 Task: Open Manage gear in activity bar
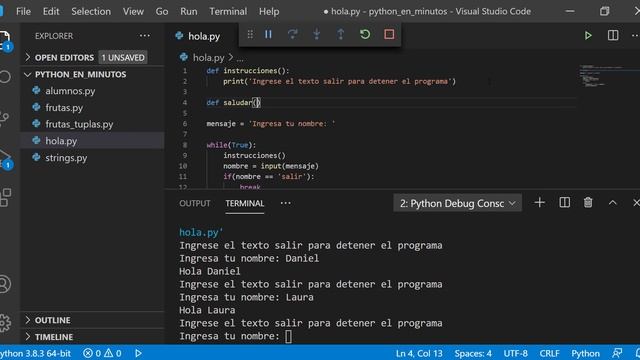click(x=5, y=322)
